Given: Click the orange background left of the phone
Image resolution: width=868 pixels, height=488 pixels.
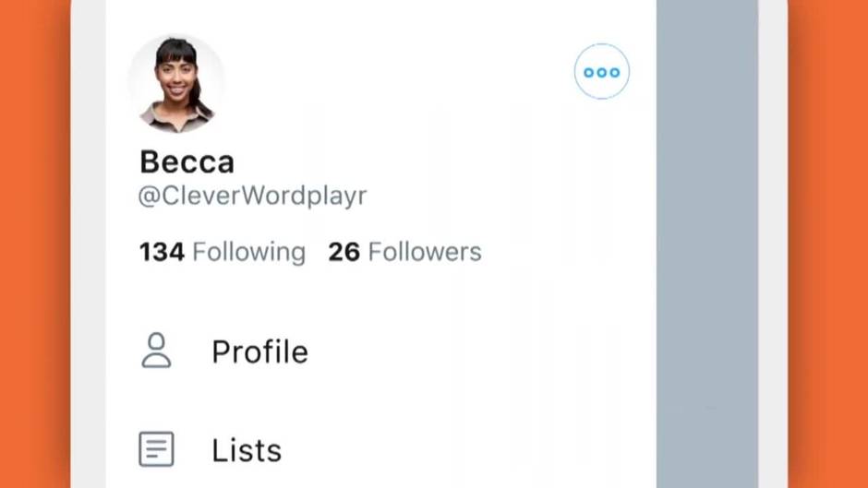Looking at the screenshot, I should (35, 244).
